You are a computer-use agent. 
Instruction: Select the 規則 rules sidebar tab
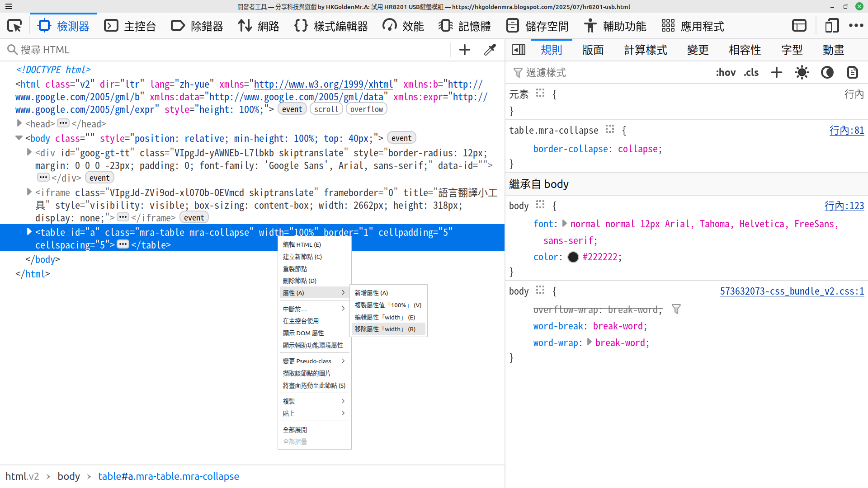point(552,50)
